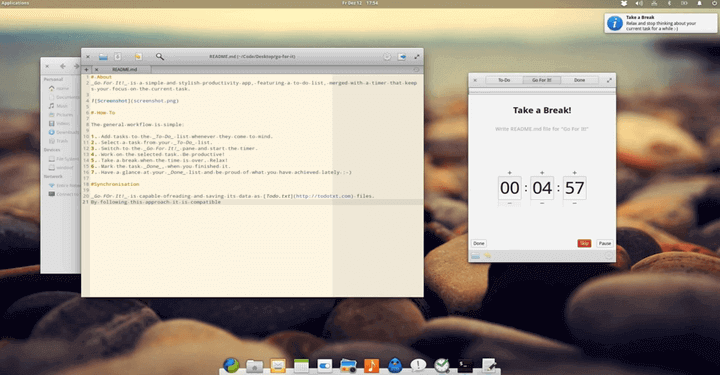The image size is (720, 375).
Task: Open the Applications menu in the top panel
Action: (x=15, y=3)
